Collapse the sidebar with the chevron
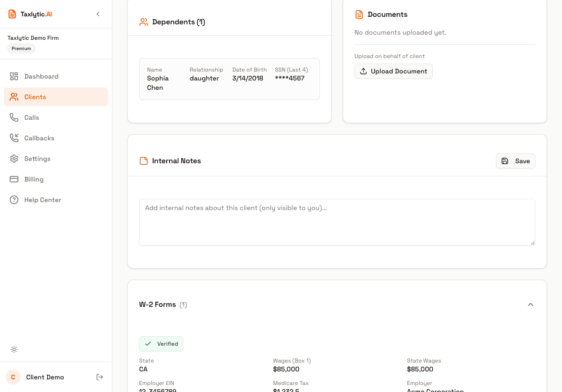Screen dimensions: 562x392 [98, 14]
